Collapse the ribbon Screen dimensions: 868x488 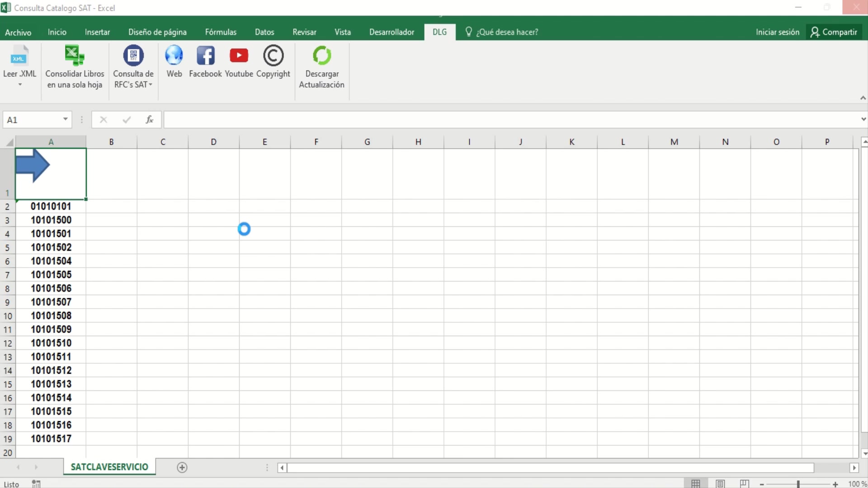[863, 98]
